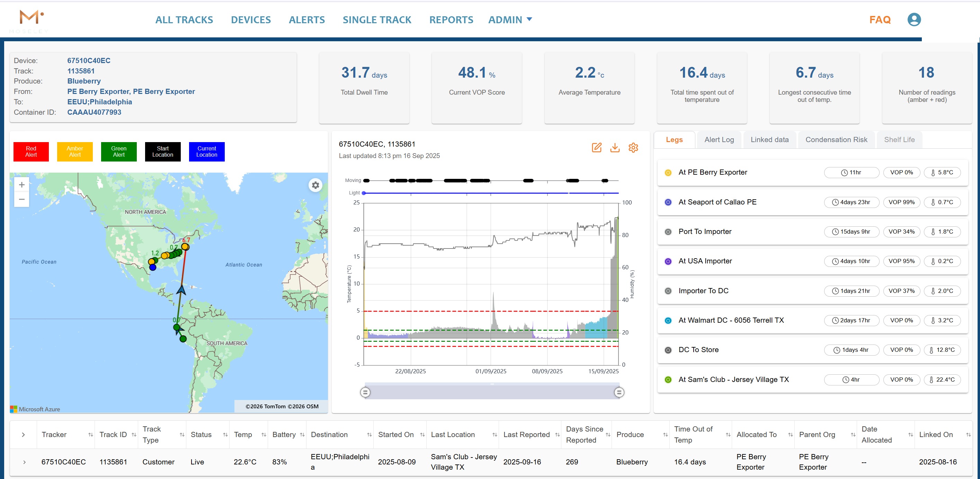Screen dimensions: 980x479
Task: Click the Moseley logo
Action: point(29,21)
